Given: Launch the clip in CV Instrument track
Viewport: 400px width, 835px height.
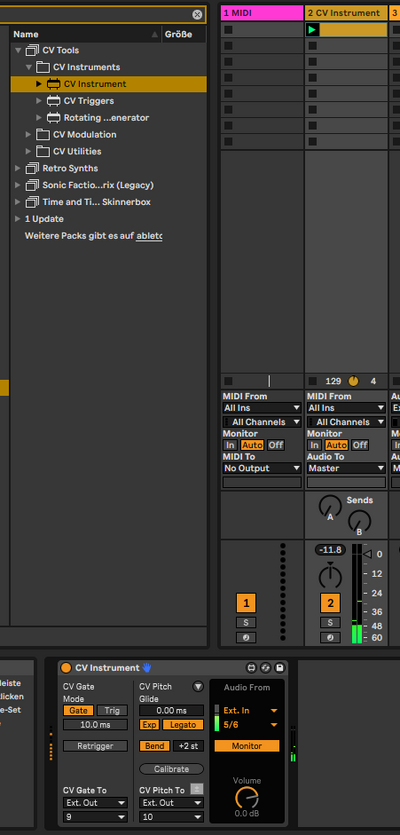Looking at the screenshot, I should click(x=313, y=30).
